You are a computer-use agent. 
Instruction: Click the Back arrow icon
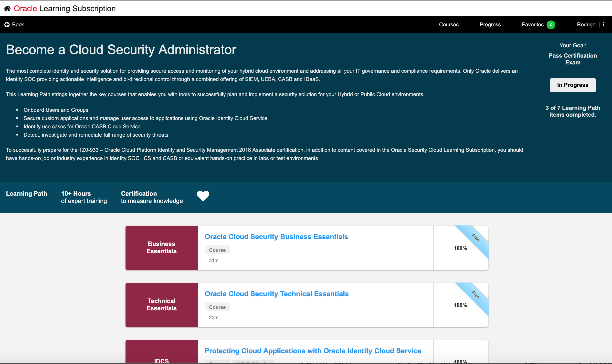pos(7,25)
